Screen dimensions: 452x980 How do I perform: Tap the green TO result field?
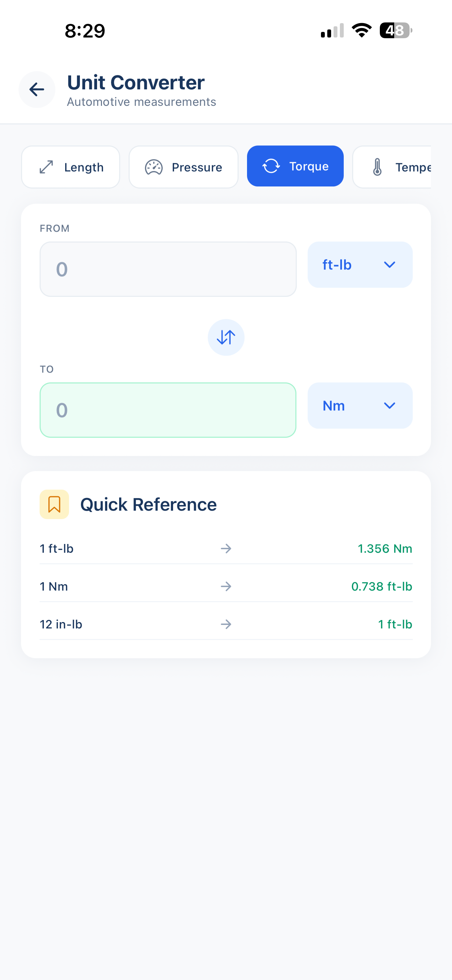168,410
